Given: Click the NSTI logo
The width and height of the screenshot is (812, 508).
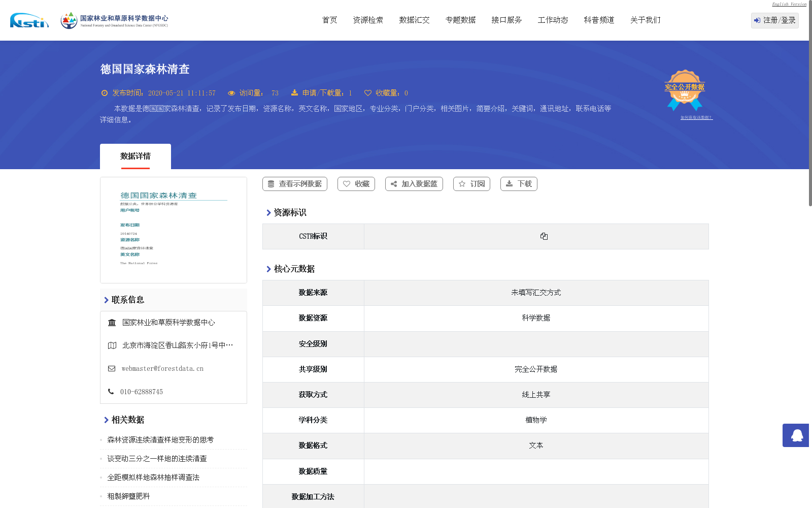Looking at the screenshot, I should tap(29, 20).
